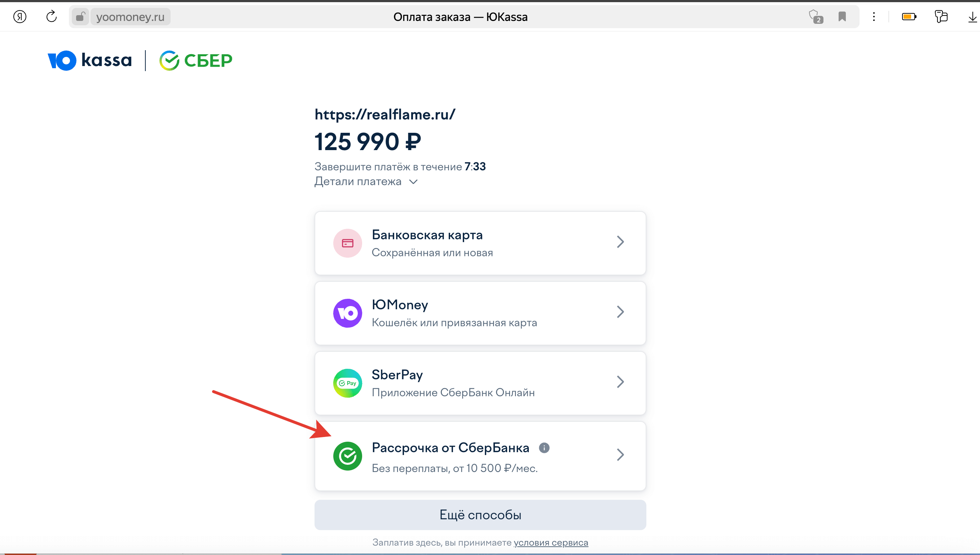Open the Рассрочка от СберБанка chevron

pos(620,454)
